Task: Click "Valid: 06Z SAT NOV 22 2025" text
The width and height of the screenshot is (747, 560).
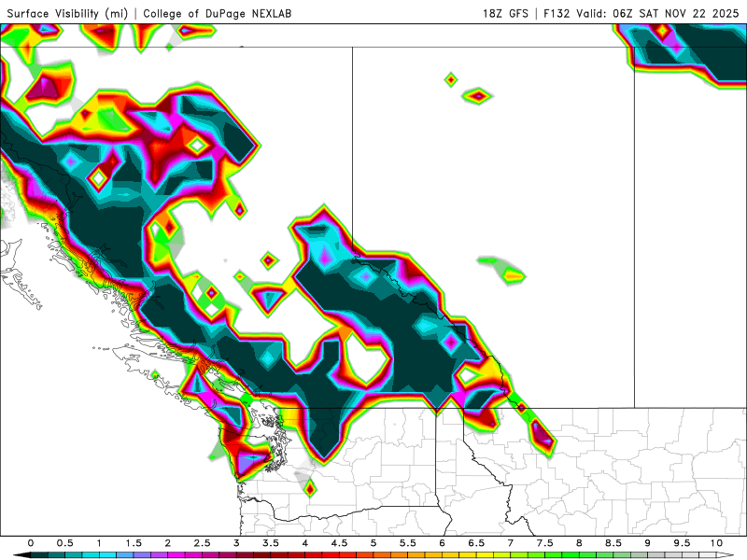Action: 657,13
